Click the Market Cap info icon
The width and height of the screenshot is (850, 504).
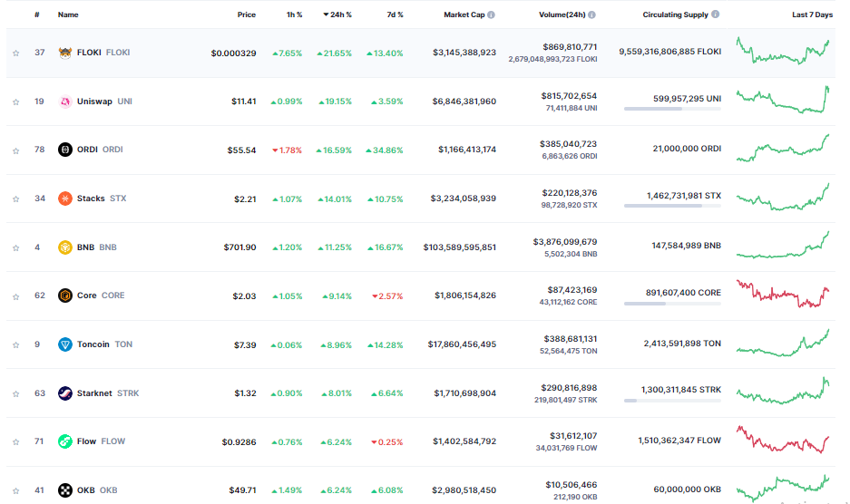point(491,15)
